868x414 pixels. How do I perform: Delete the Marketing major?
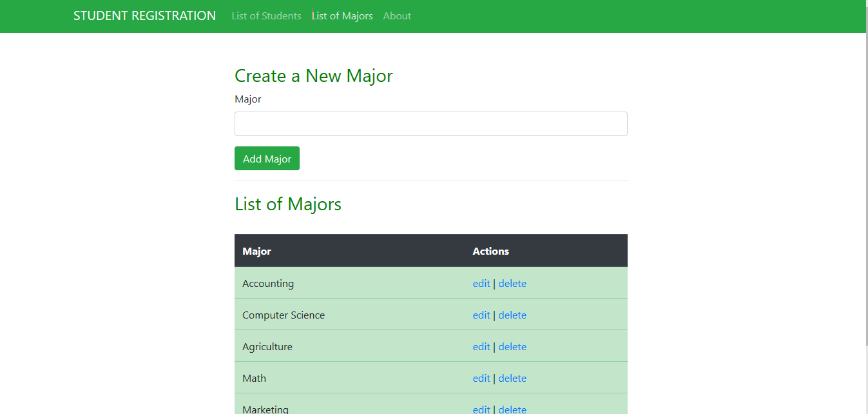click(x=512, y=409)
